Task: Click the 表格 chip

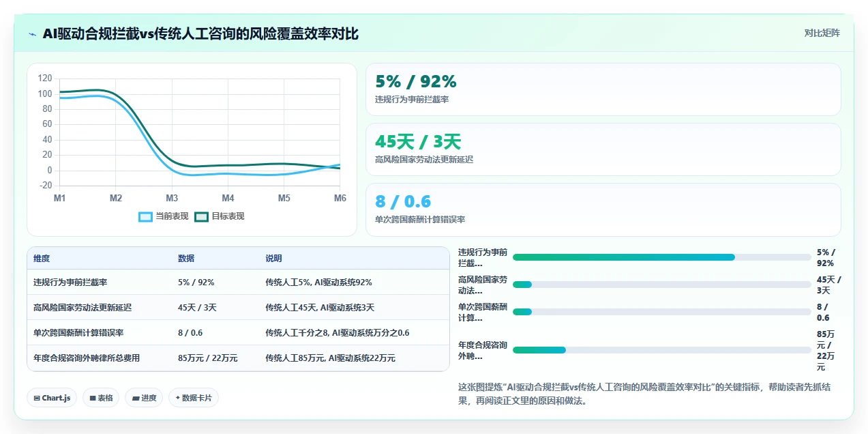Action: coord(101,398)
